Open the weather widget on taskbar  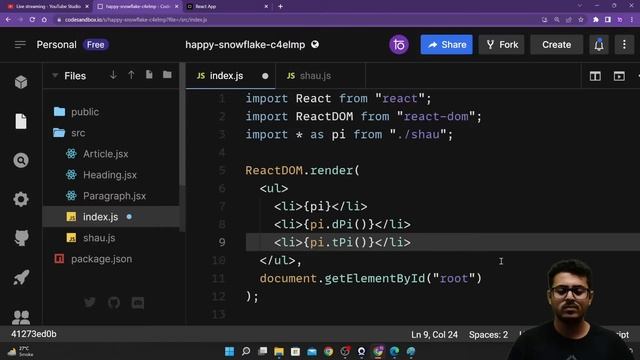click(20, 351)
